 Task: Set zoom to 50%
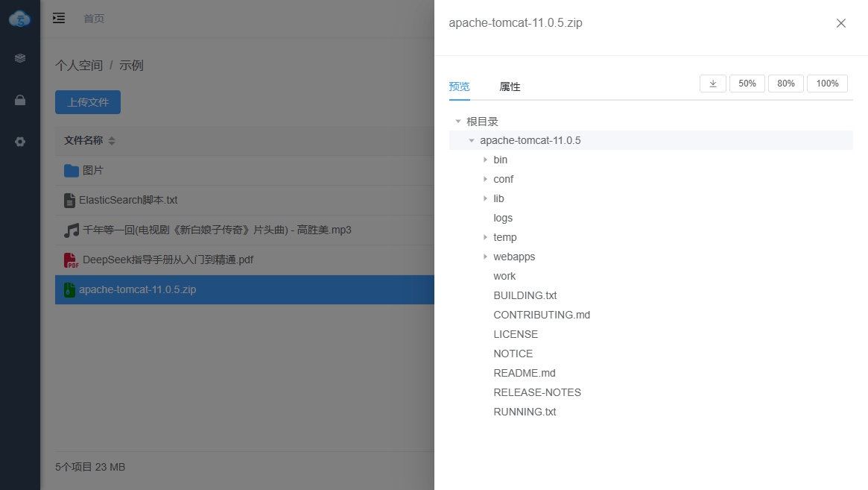point(747,83)
